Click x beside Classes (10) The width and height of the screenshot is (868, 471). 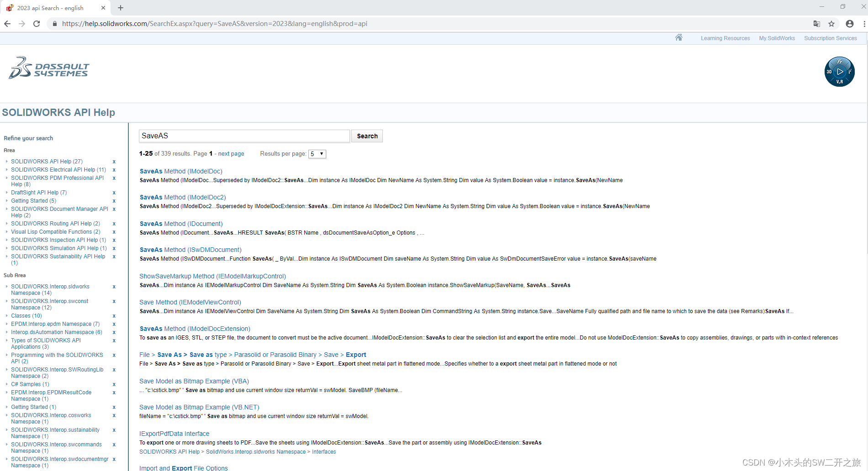(x=114, y=316)
